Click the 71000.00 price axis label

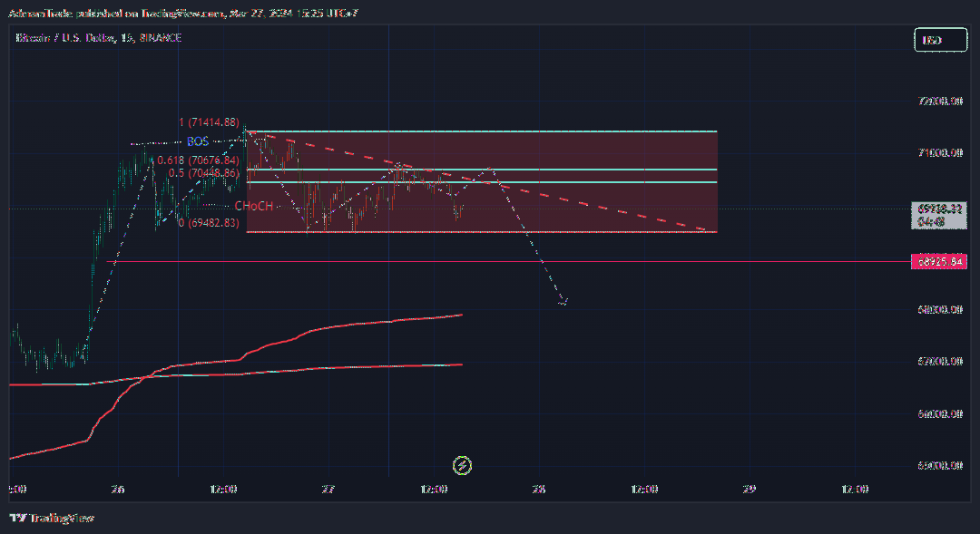tap(940, 152)
